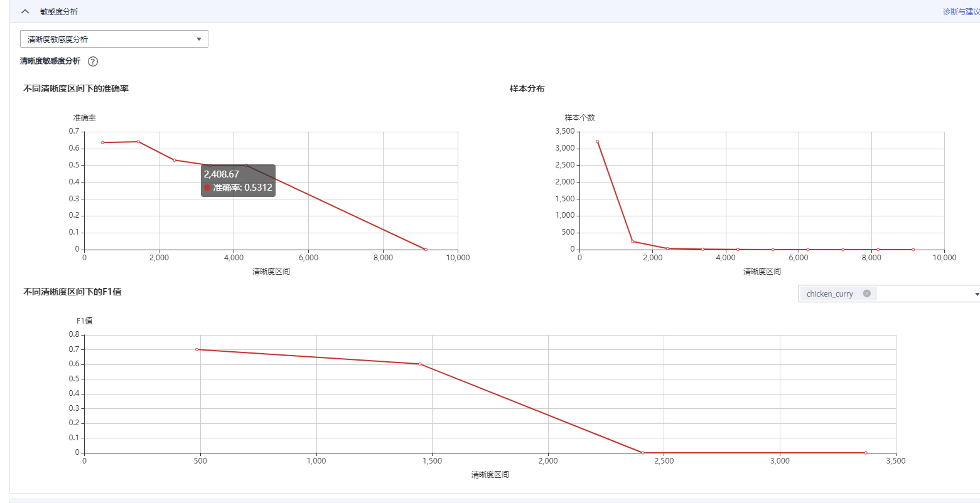Screen dimensions: 980x503
Task: Click the 3,200 sample peak point in 样本分布
Action: 597,141
